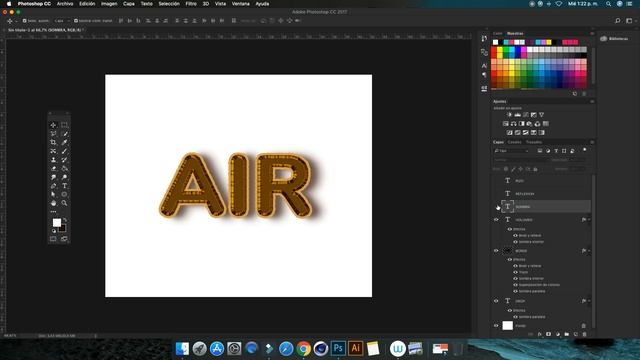Click the new group folder button
The height and width of the screenshot is (360, 640).
(x=567, y=334)
